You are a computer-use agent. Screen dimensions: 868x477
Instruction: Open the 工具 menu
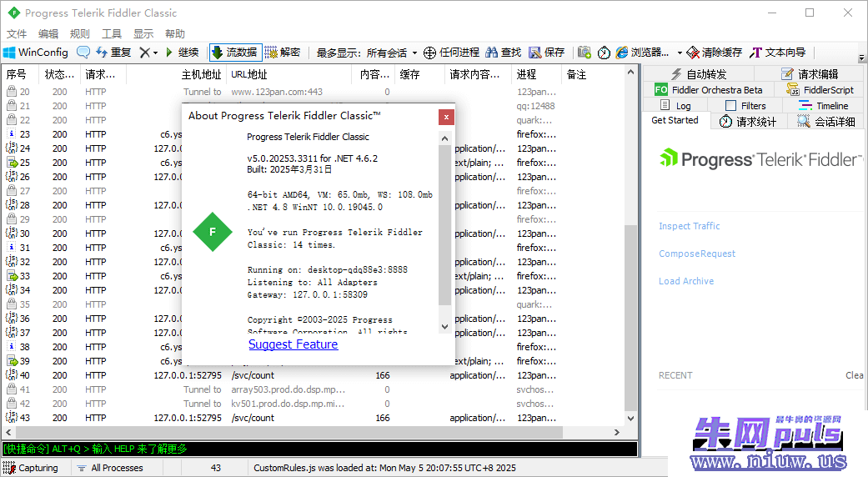pos(111,33)
